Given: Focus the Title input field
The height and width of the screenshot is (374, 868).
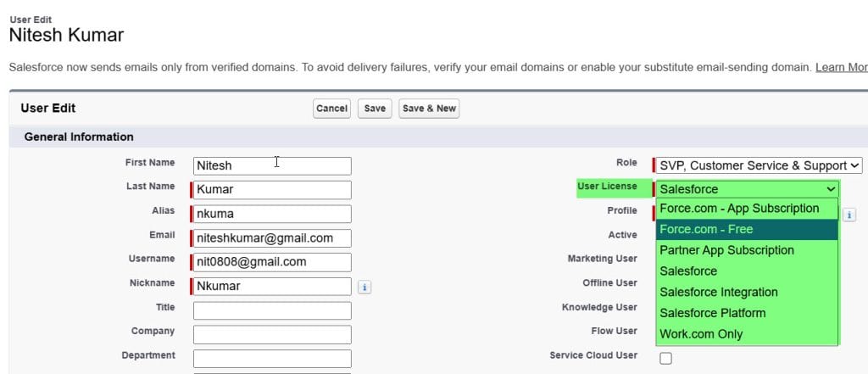Looking at the screenshot, I should pyautogui.click(x=272, y=310).
